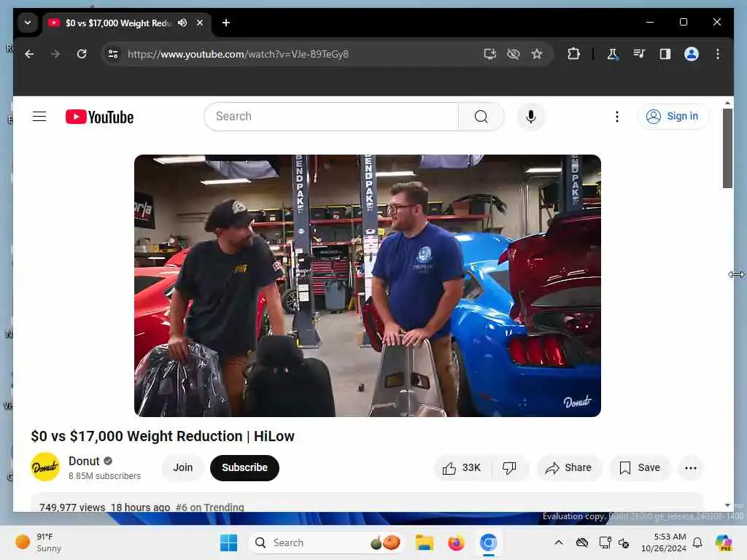Image resolution: width=747 pixels, height=560 pixels.
Task: Join the Donut channel membership
Action: [x=183, y=467]
